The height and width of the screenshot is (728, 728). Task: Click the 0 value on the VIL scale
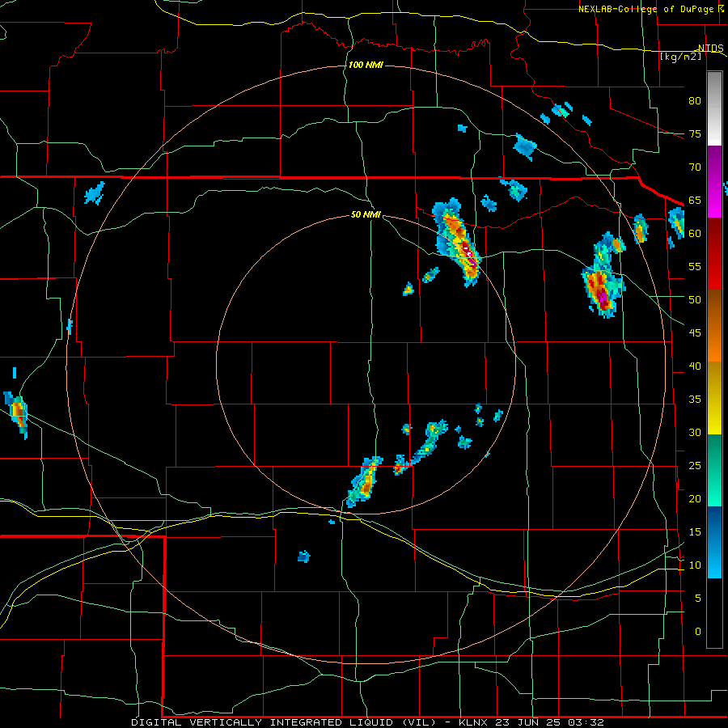coord(698,632)
